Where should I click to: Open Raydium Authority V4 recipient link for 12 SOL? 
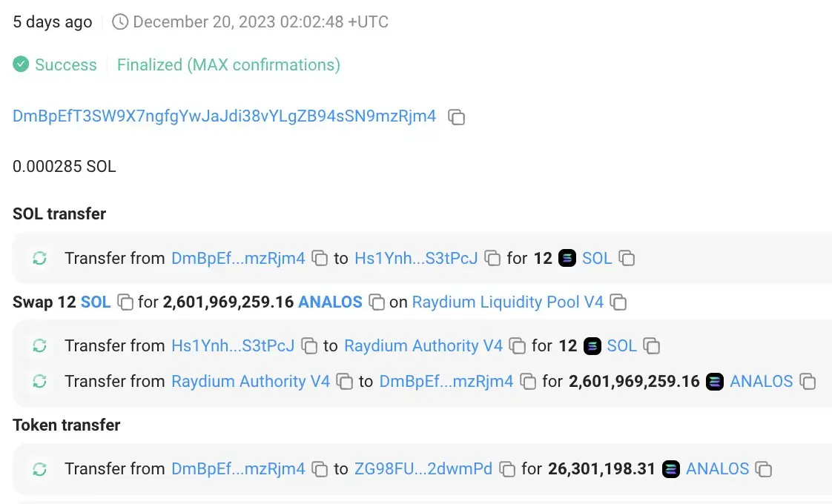coord(423,346)
